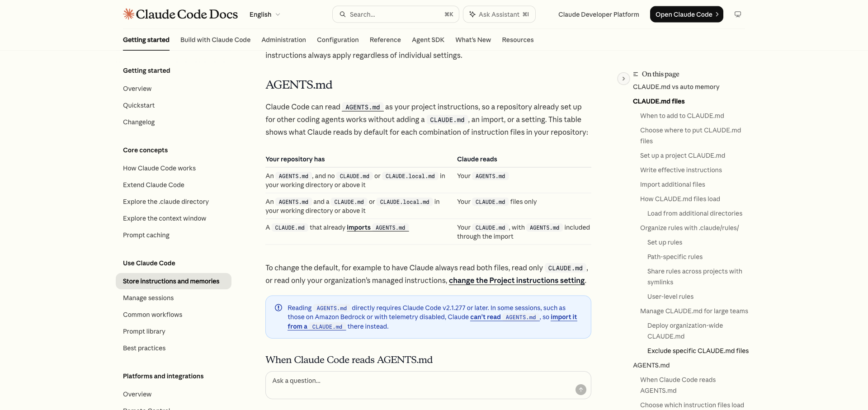Open Extend Claude Code page
868x410 pixels.
pos(154,185)
